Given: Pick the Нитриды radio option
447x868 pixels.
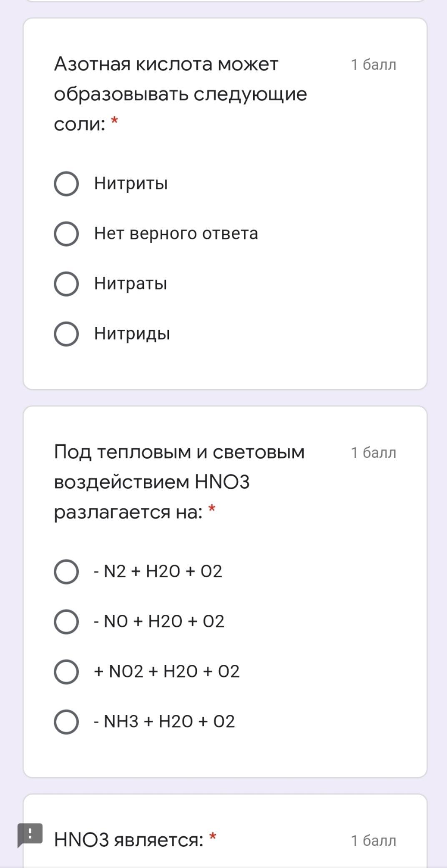Looking at the screenshot, I should coord(66,334).
